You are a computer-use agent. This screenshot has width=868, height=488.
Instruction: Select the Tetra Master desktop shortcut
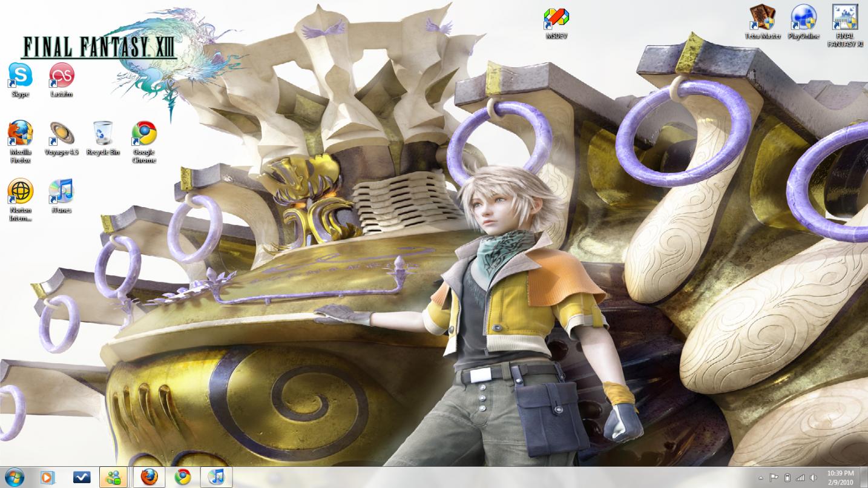coord(763,22)
